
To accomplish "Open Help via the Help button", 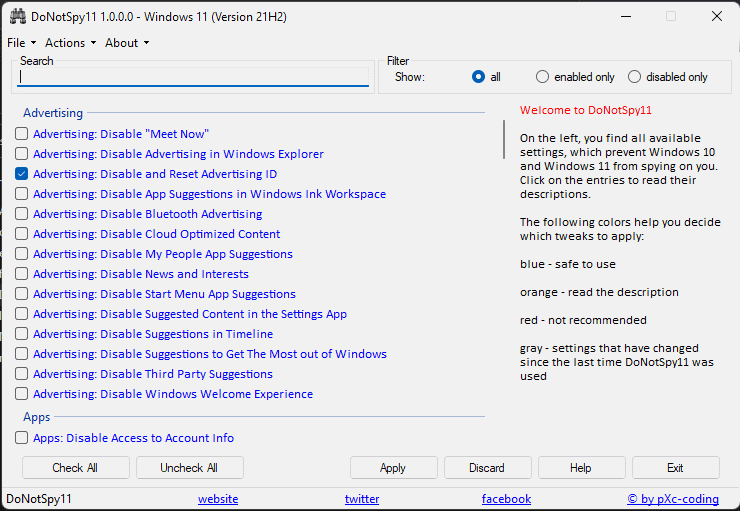I will 581,468.
